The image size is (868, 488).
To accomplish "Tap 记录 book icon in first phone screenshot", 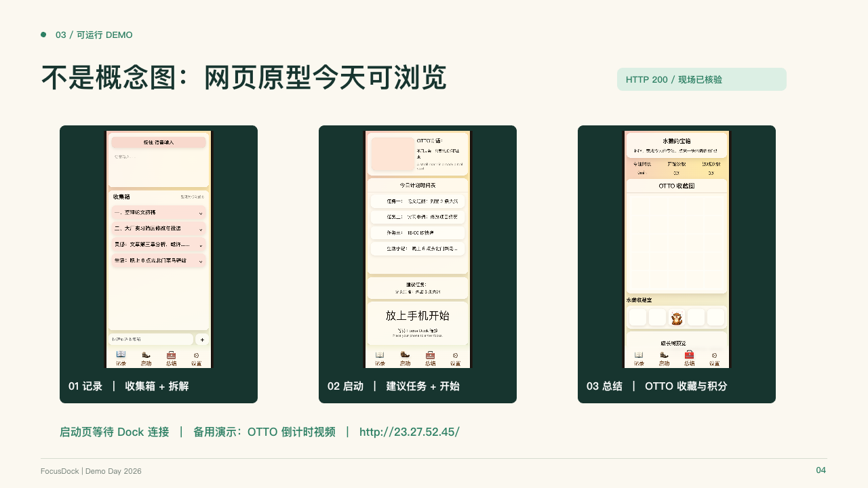I will click(121, 354).
